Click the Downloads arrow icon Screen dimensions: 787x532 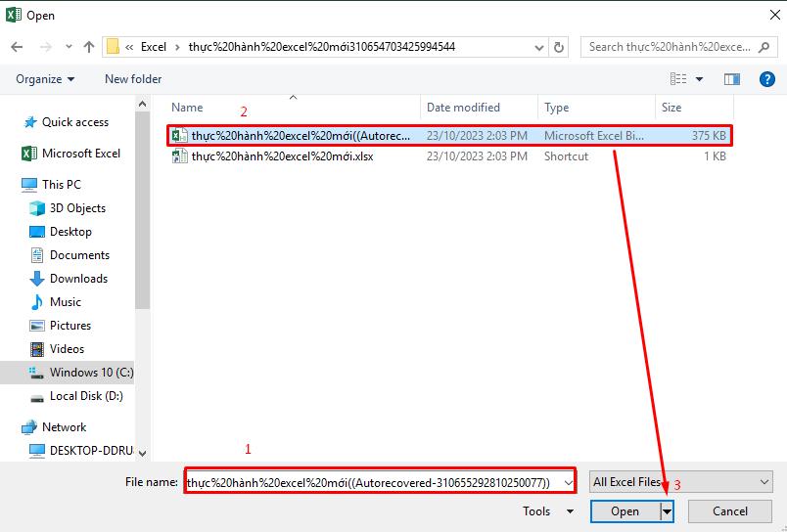point(37,279)
